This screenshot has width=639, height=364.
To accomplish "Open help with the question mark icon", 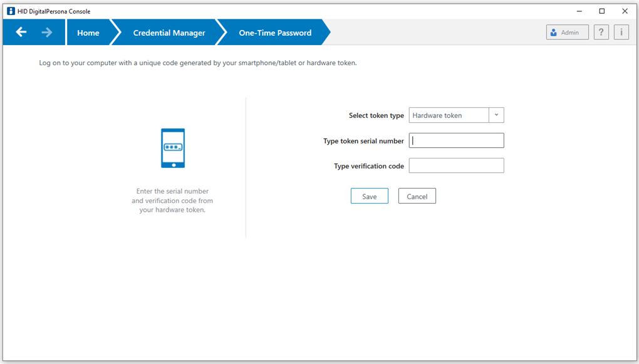I will click(601, 33).
